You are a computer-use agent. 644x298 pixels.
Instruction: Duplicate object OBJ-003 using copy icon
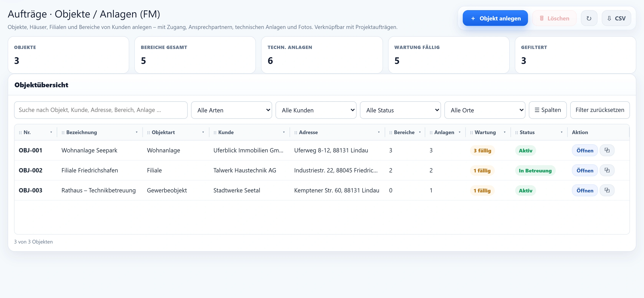pos(607,190)
